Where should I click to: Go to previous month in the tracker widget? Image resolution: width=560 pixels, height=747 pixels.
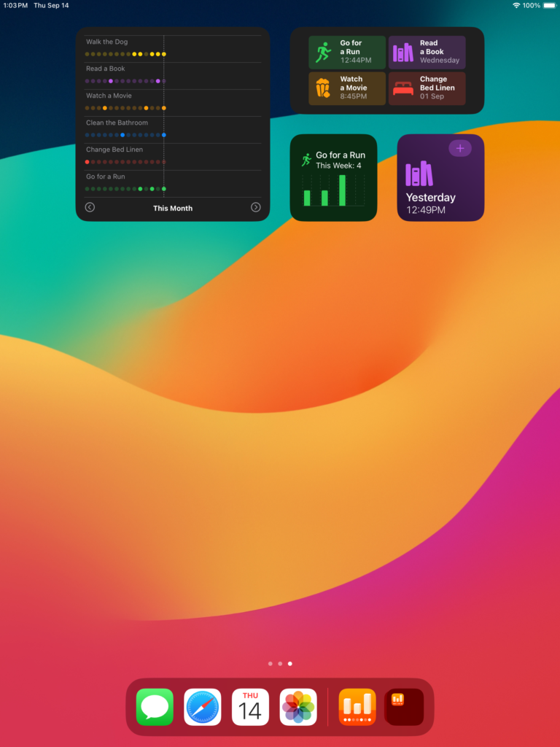point(90,207)
